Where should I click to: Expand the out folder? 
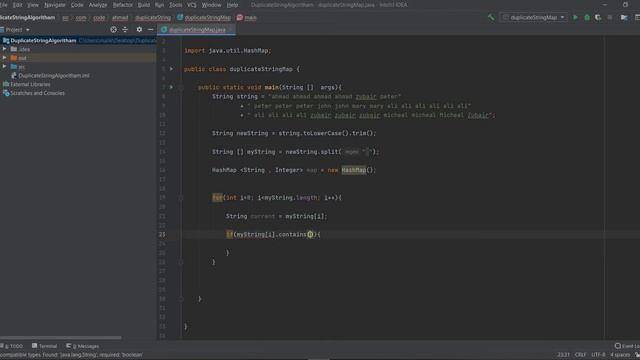(4, 58)
